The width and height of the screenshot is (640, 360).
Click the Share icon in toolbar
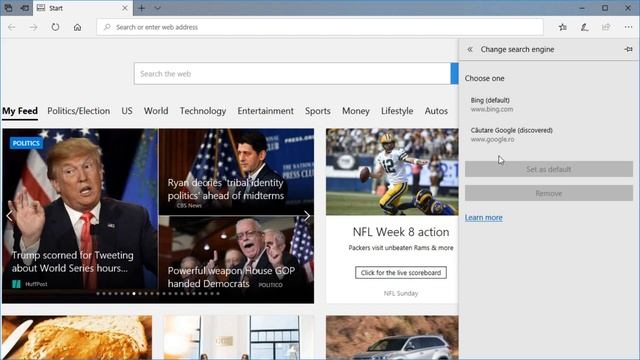[x=606, y=27]
